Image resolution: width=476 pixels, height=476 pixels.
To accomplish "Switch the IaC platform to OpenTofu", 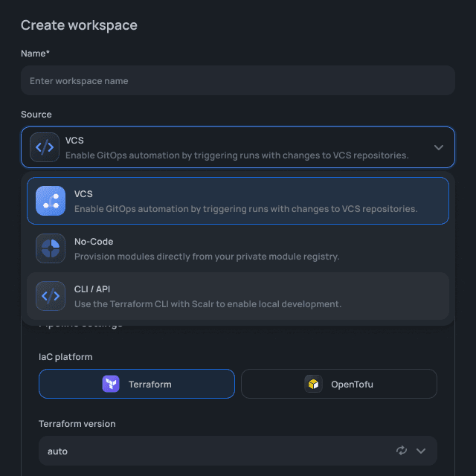I will click(339, 384).
